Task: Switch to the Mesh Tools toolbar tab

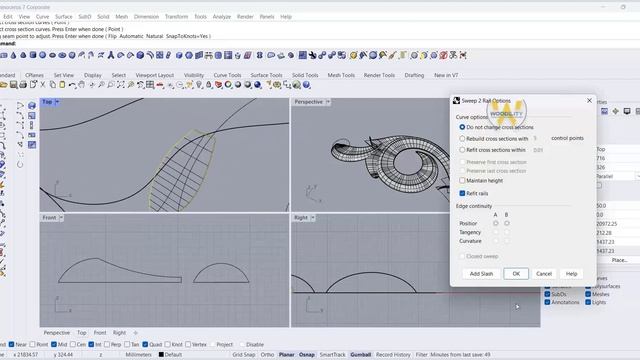Action: [341, 75]
